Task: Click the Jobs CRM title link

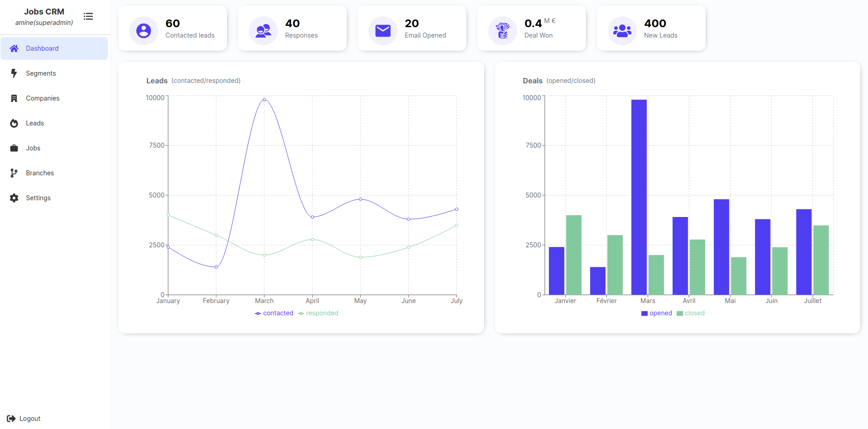Action: [x=44, y=11]
